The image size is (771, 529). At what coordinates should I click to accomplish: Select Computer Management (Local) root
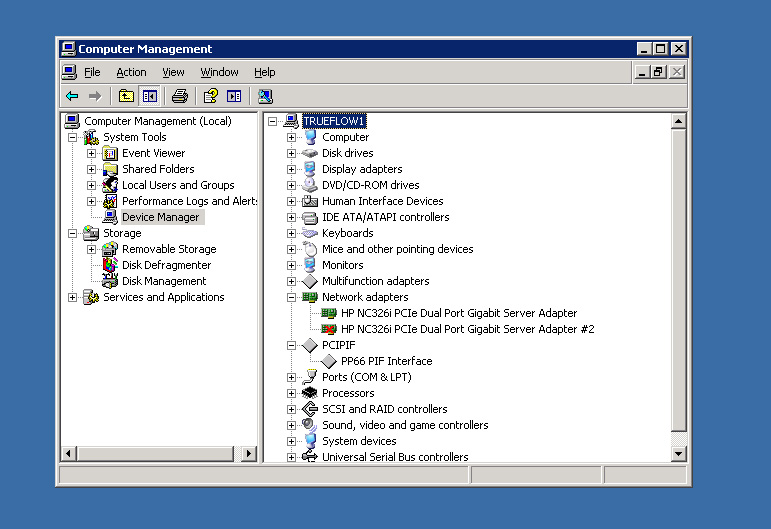point(157,121)
